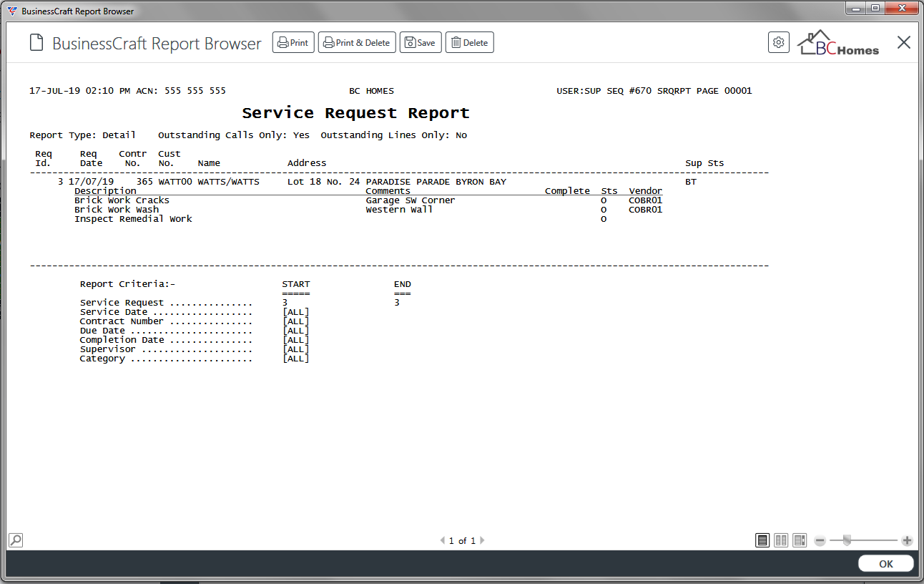Click the 'Outstanding Lines Only: No' text
This screenshot has width=924, height=584.
[394, 135]
